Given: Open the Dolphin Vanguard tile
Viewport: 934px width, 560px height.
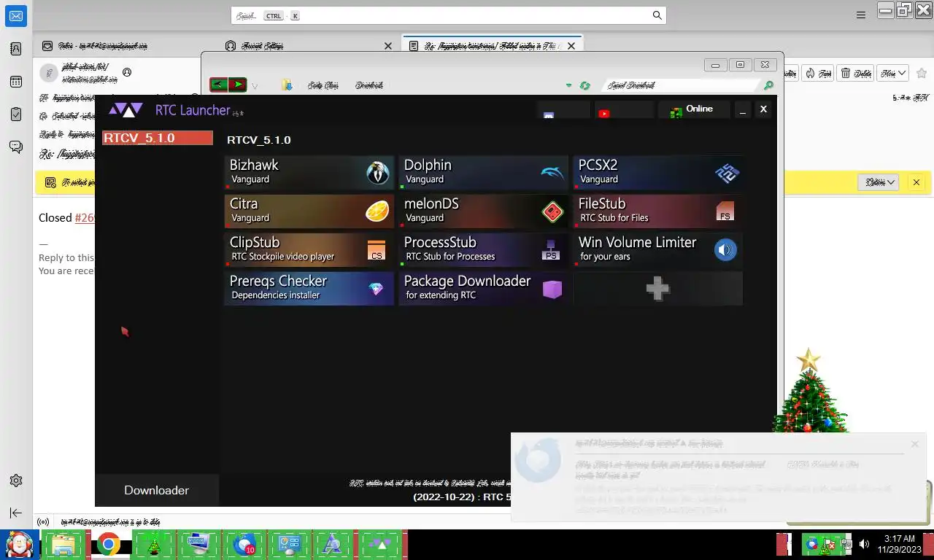Looking at the screenshot, I should pos(484,173).
